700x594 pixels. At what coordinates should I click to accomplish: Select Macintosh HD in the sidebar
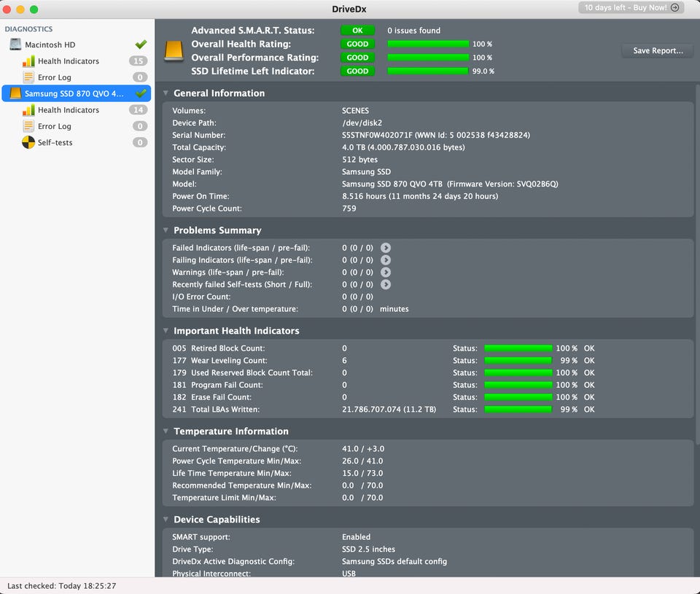(x=77, y=44)
